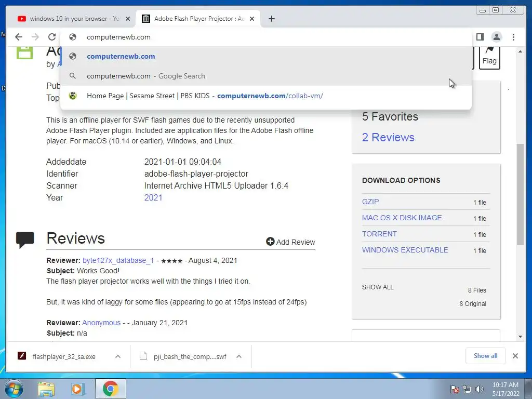Select the Sesame Street PBS KIDS collab-vm suggestion
The height and width of the screenshot is (399, 532).
(x=265, y=96)
